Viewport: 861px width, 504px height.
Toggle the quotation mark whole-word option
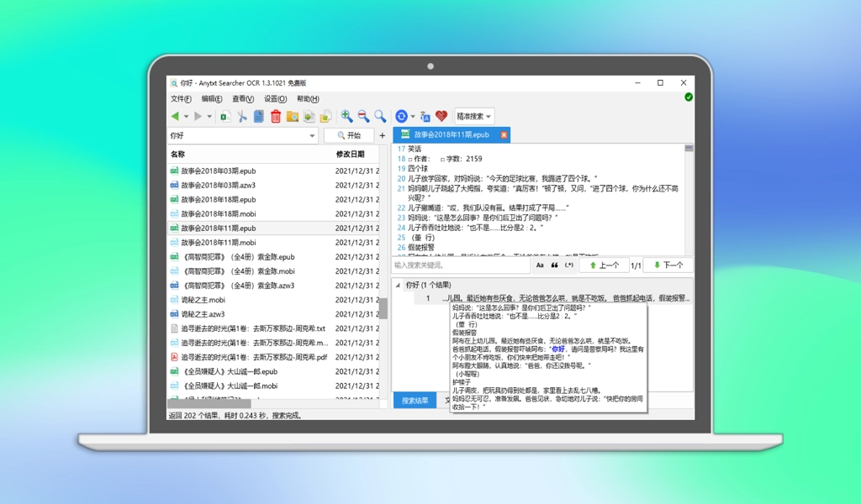(x=555, y=265)
